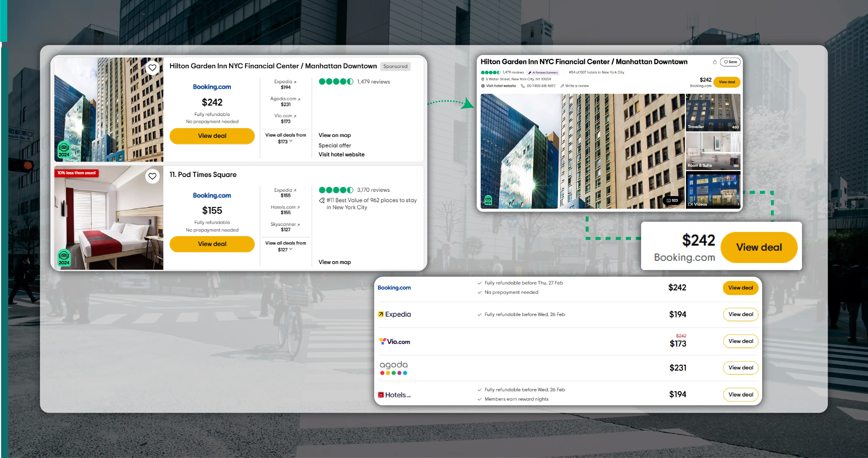
Task: Click the phone number 00 1 855-618-4697
Action: point(541,86)
